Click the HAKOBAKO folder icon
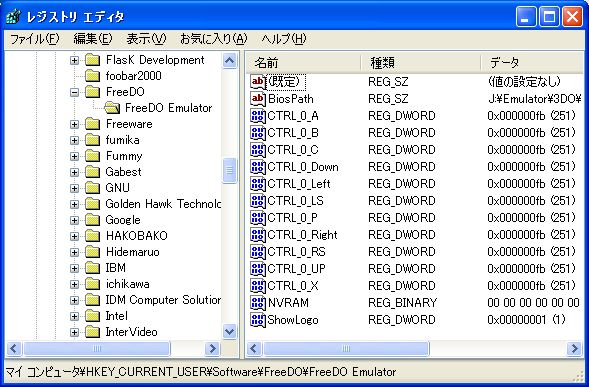 point(92,236)
